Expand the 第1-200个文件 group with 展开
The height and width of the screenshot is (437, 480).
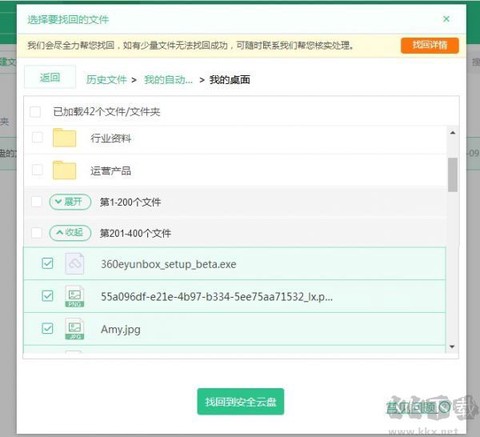pos(70,202)
